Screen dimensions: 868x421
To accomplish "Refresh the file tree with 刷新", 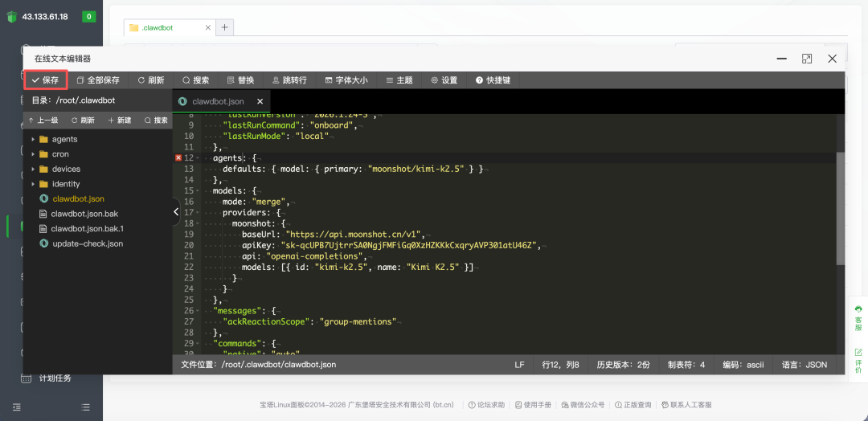I will click(83, 120).
